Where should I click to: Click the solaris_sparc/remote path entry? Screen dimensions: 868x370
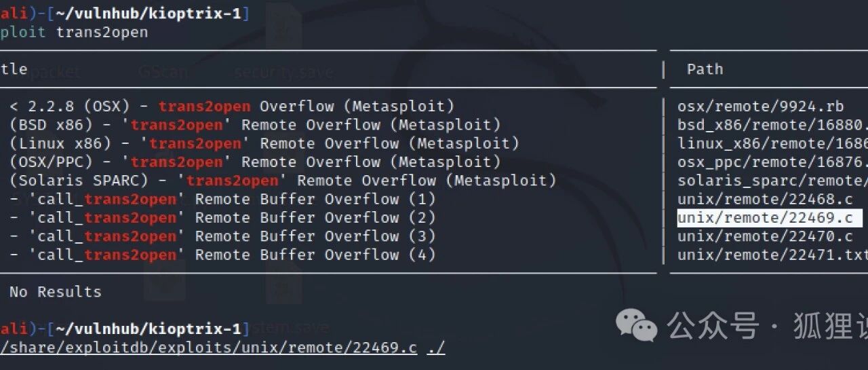(772, 181)
